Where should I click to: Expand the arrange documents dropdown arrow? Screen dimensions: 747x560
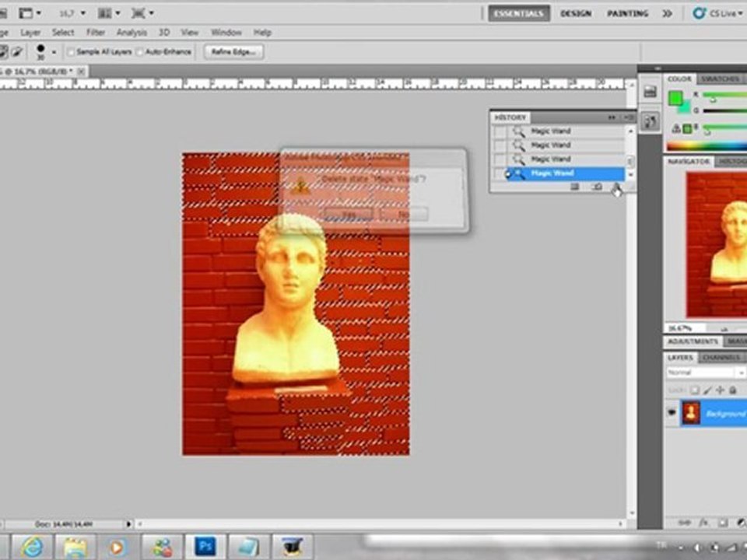[x=117, y=13]
